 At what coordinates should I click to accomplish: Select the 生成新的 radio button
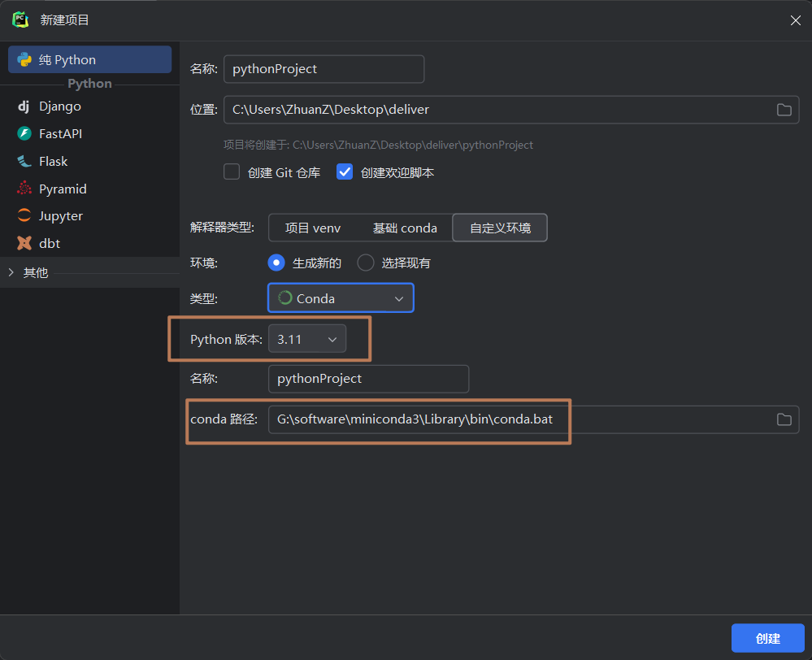[x=276, y=263]
